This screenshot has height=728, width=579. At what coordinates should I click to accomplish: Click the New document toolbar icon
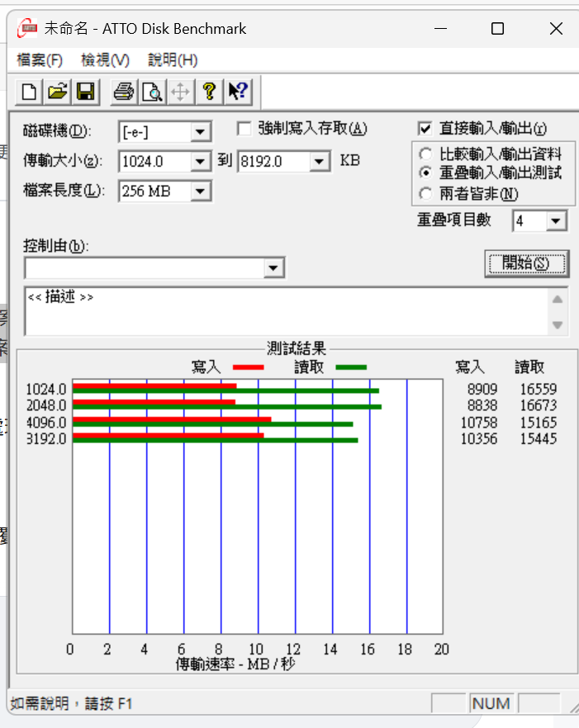pos(29,92)
